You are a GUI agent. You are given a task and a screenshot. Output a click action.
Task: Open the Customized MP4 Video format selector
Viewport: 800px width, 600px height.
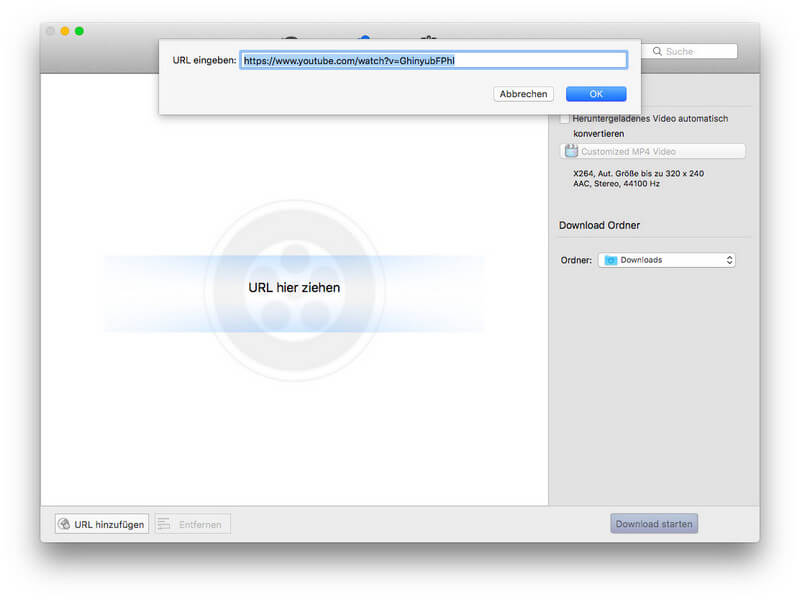point(653,151)
